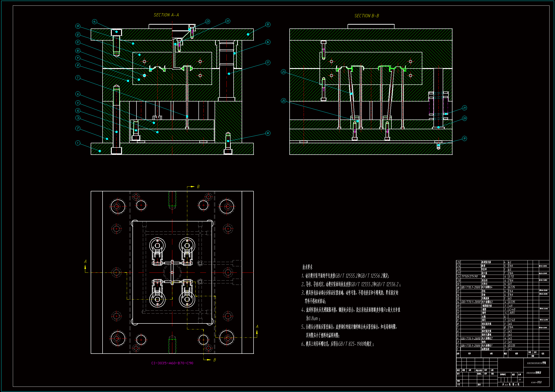Viewport: 555px width, 392px height.
Task: Click the magenta CI-3035-A60-B70-C90 label
Action: (x=172, y=363)
